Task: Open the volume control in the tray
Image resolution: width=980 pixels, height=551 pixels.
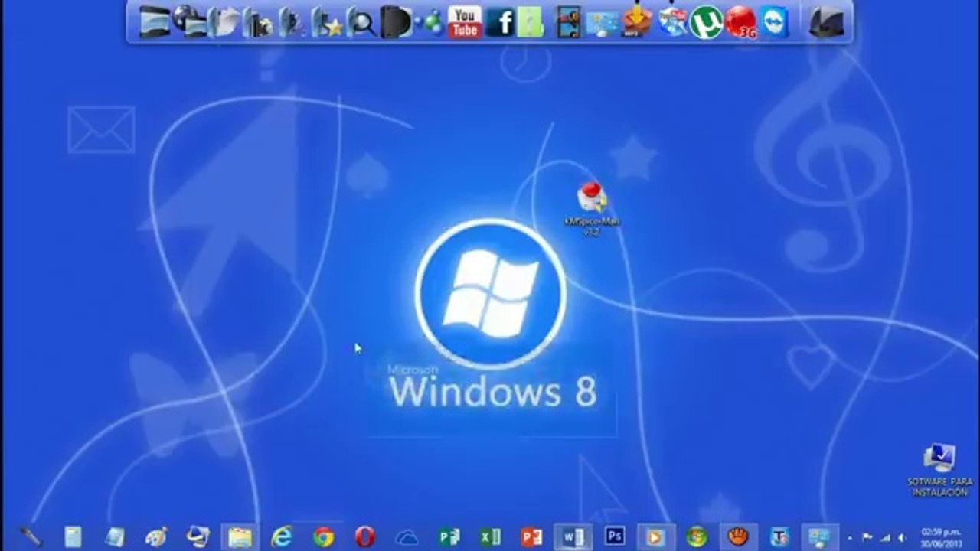Action: click(x=901, y=538)
